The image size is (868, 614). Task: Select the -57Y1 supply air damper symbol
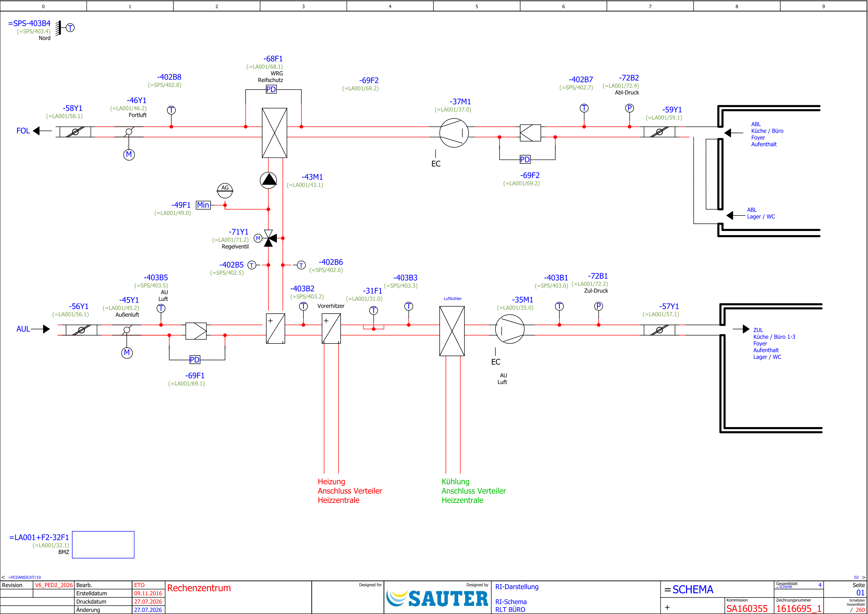pos(659,330)
